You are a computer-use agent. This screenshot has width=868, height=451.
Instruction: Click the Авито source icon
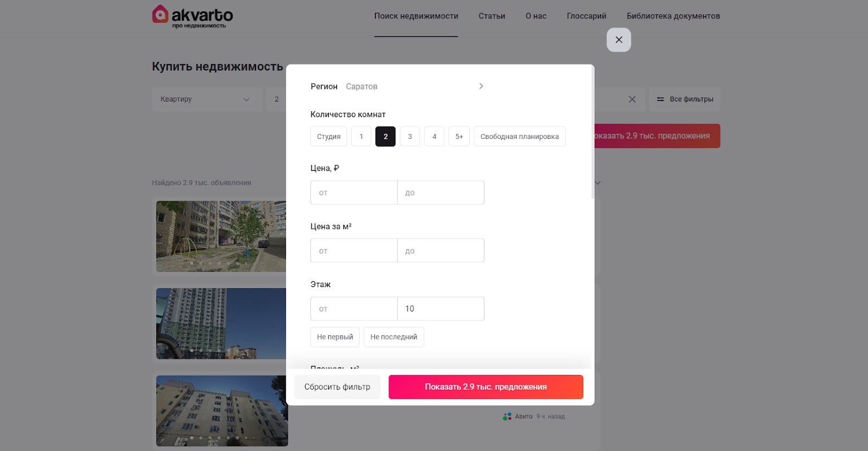(x=507, y=417)
